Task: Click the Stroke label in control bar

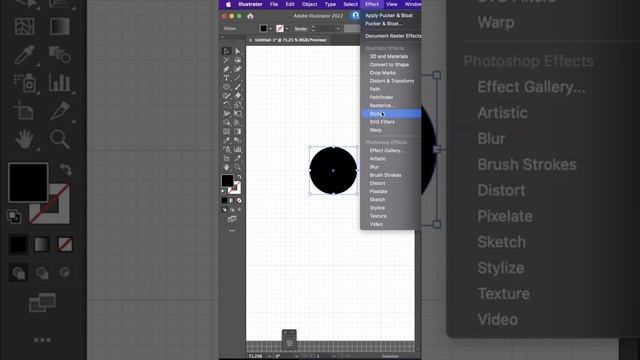Action: (301, 29)
